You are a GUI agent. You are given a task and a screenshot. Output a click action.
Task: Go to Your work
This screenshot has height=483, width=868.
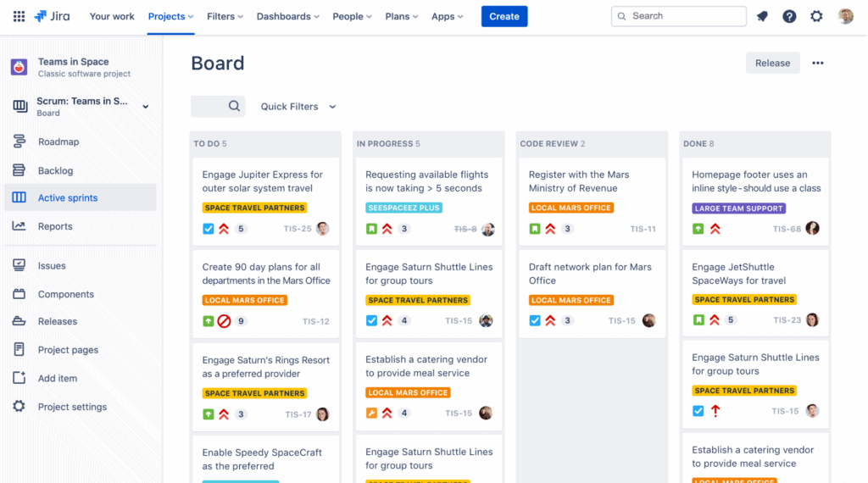click(112, 17)
